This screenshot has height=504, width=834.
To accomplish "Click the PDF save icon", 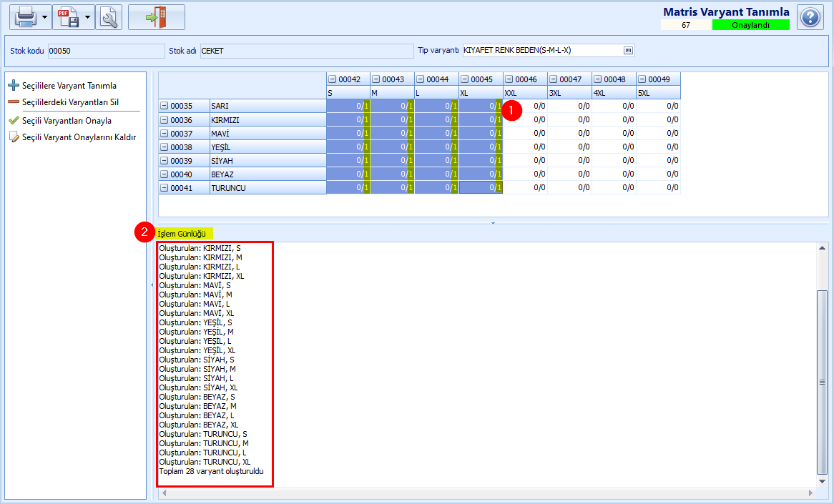I will (69, 17).
